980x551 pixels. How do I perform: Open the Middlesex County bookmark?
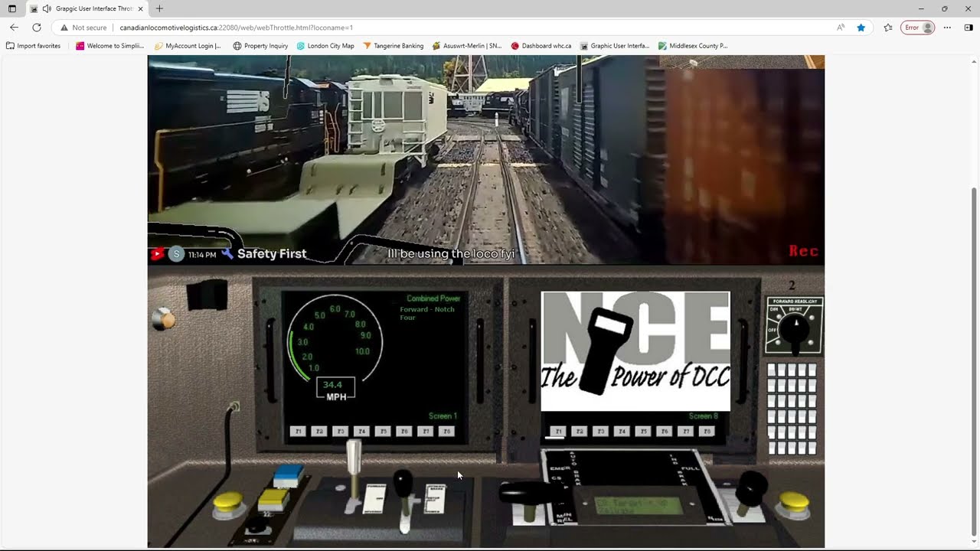point(693,46)
